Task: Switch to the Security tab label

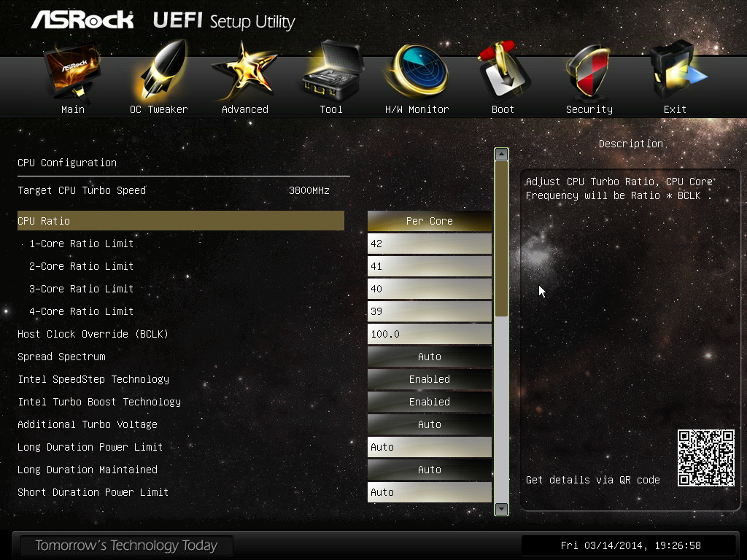Action: pyautogui.click(x=589, y=109)
